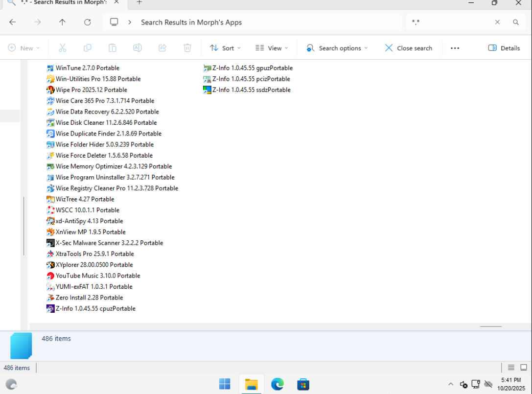Screen dimensions: 532x394
Task: Toggle the Details pane button
Action: [504, 48]
